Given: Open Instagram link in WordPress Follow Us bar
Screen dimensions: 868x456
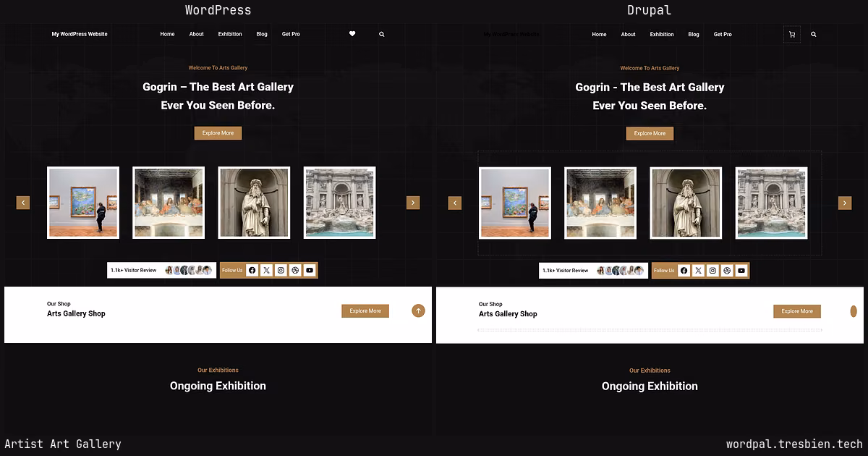Looking at the screenshot, I should 281,270.
